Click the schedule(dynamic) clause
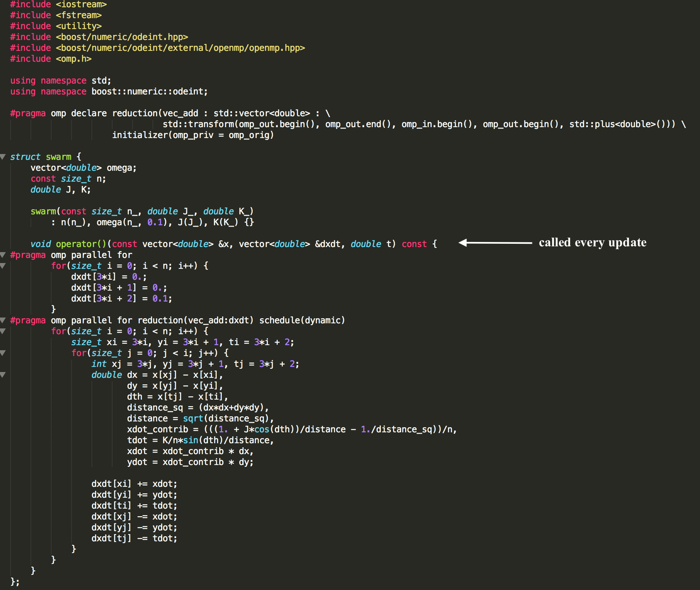The width and height of the screenshot is (700, 590). [302, 320]
